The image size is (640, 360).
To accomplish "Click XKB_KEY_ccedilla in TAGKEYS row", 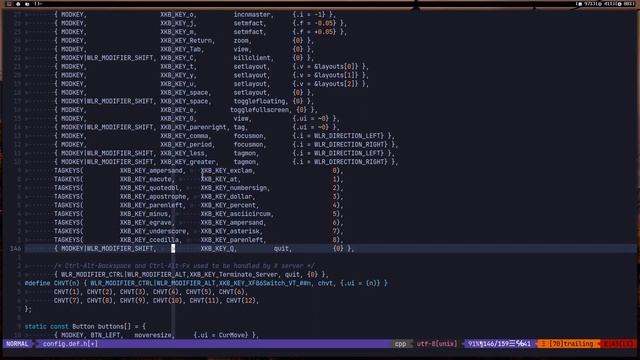I will coord(150,240).
